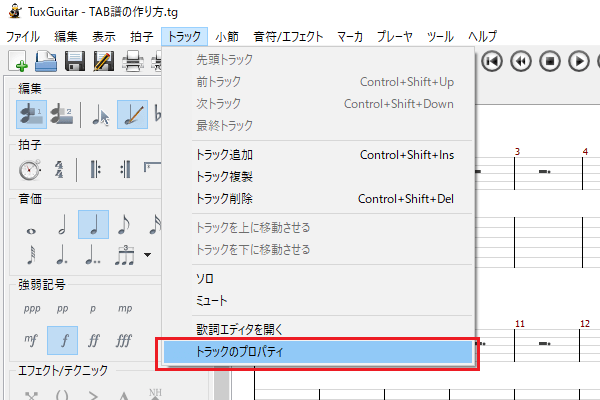Set dynamic to ff
Screen dimensions: 600x400
point(93,340)
